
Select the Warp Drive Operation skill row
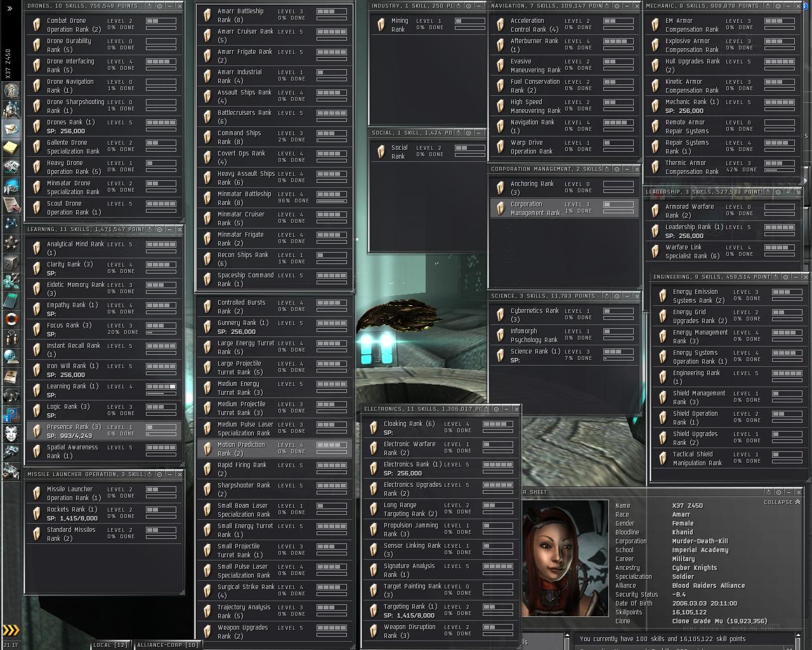point(565,147)
